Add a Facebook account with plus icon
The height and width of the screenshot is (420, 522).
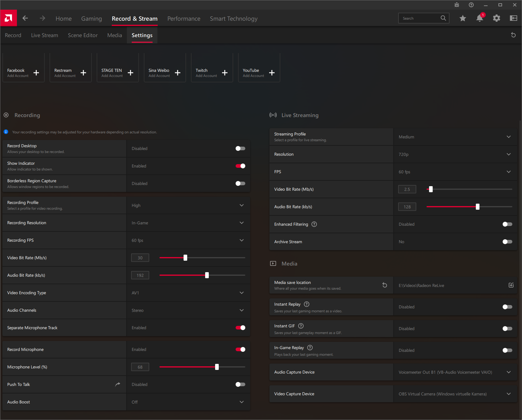[36, 73]
